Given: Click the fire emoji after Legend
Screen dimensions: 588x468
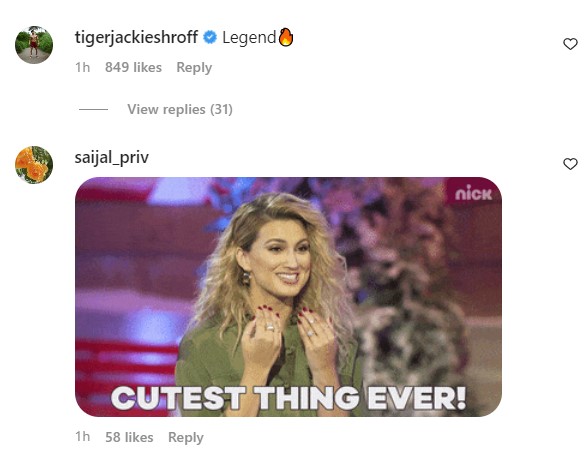Looking at the screenshot, I should (286, 37).
